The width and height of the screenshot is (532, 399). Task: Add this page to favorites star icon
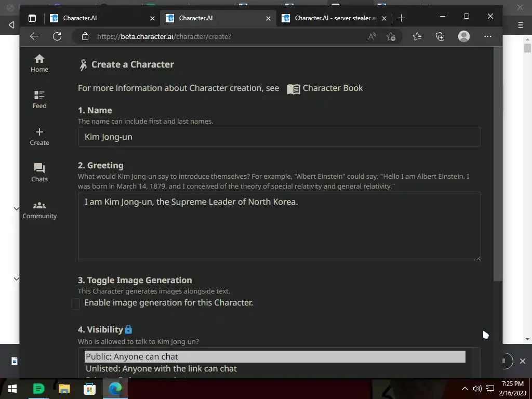(x=391, y=36)
